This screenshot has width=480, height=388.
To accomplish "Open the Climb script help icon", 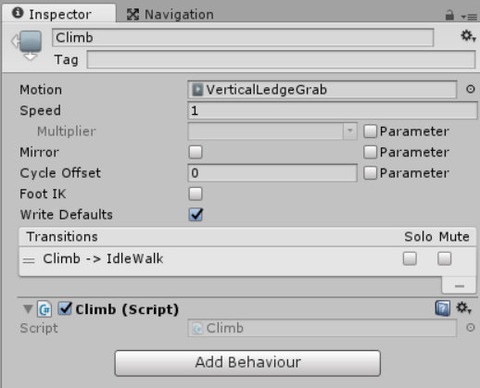I will 442,308.
